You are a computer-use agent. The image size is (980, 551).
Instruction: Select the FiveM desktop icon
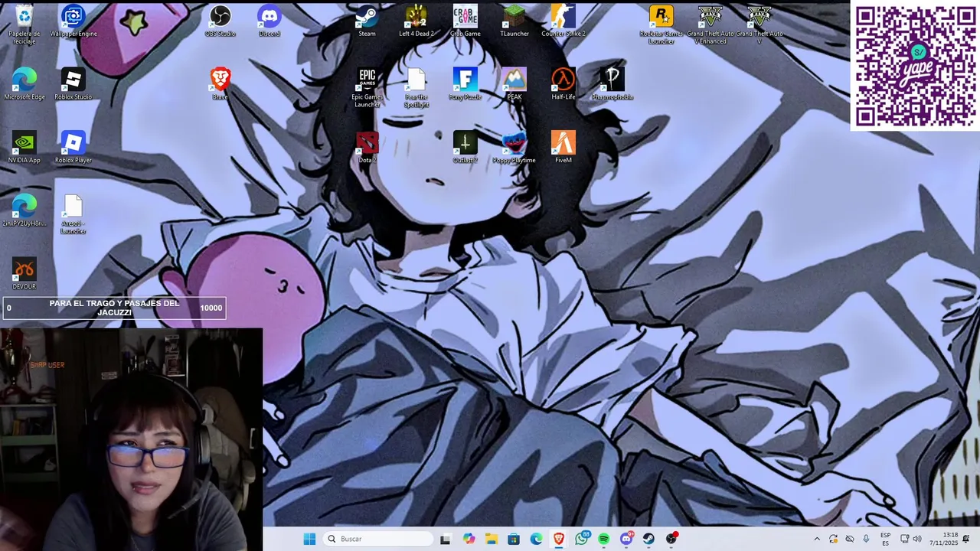point(563,148)
